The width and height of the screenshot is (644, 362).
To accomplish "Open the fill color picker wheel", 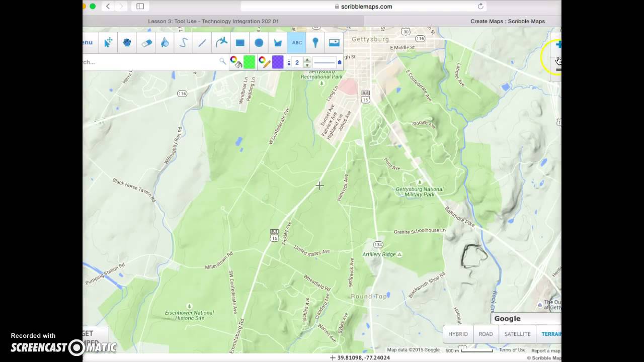I will (235, 62).
